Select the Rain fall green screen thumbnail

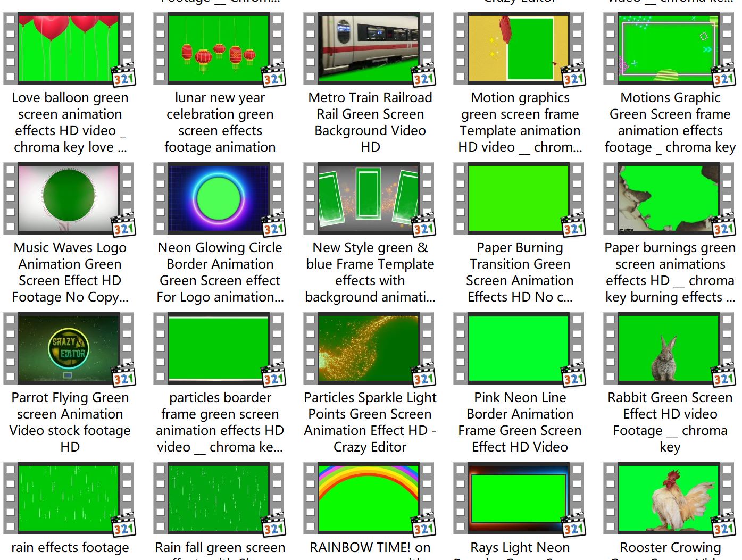click(219, 498)
